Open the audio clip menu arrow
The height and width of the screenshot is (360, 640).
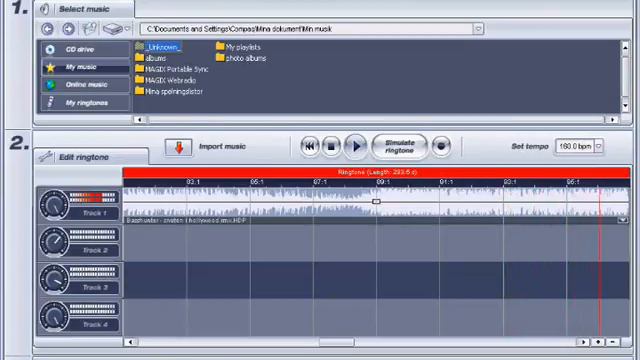click(623, 220)
